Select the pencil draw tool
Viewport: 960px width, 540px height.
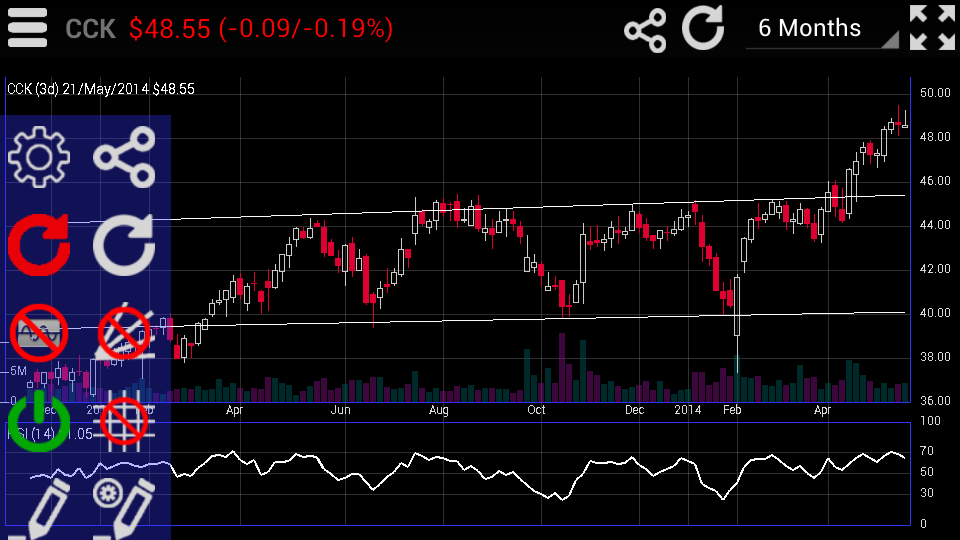tap(39, 509)
